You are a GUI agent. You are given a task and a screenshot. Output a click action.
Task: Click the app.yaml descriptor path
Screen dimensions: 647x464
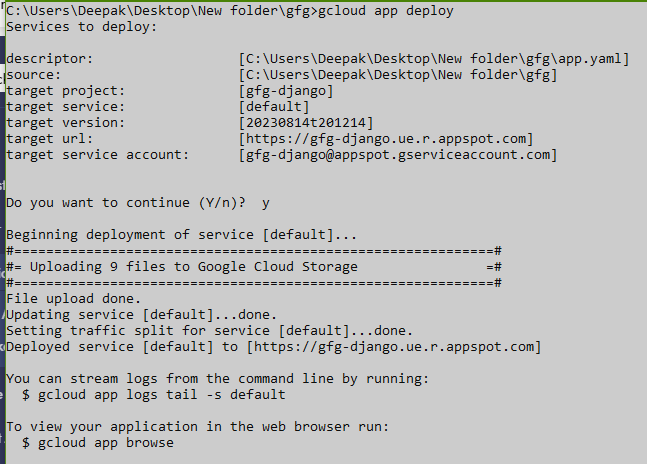click(x=434, y=59)
